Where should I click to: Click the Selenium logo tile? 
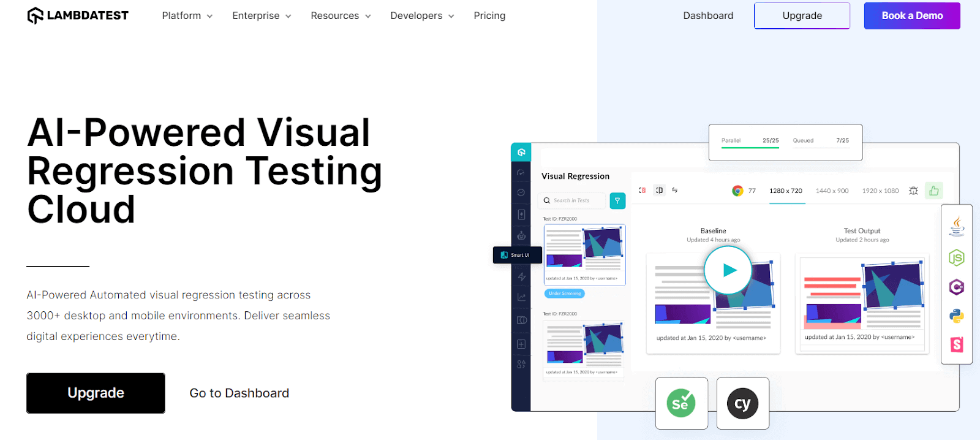681,403
